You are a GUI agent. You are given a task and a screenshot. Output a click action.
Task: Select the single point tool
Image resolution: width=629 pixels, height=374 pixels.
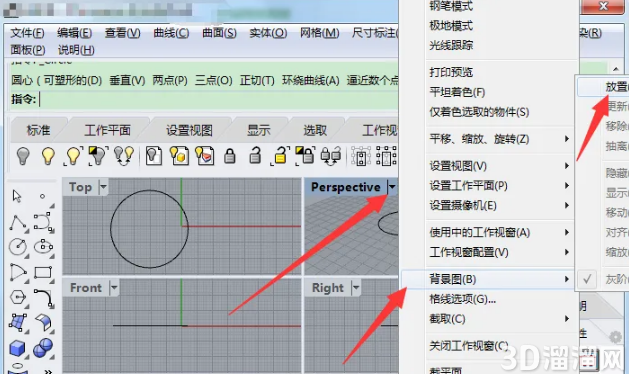click(x=43, y=196)
